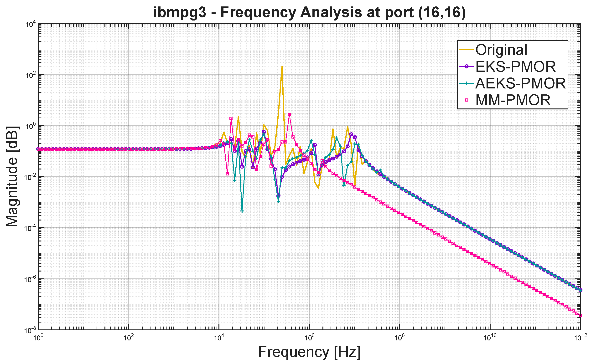Click the 'AEKS-PMOR' legend entry text
The width and height of the screenshot is (591, 364).
pyautogui.click(x=520, y=83)
